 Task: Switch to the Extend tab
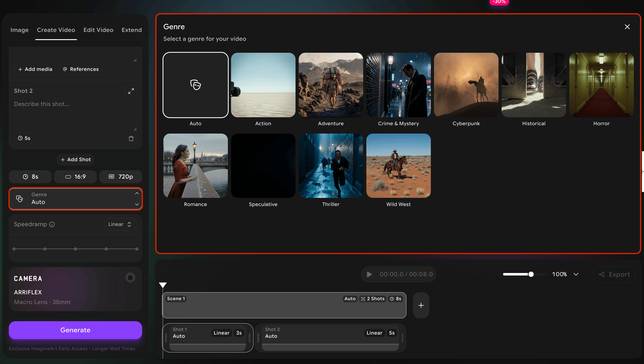(x=132, y=30)
